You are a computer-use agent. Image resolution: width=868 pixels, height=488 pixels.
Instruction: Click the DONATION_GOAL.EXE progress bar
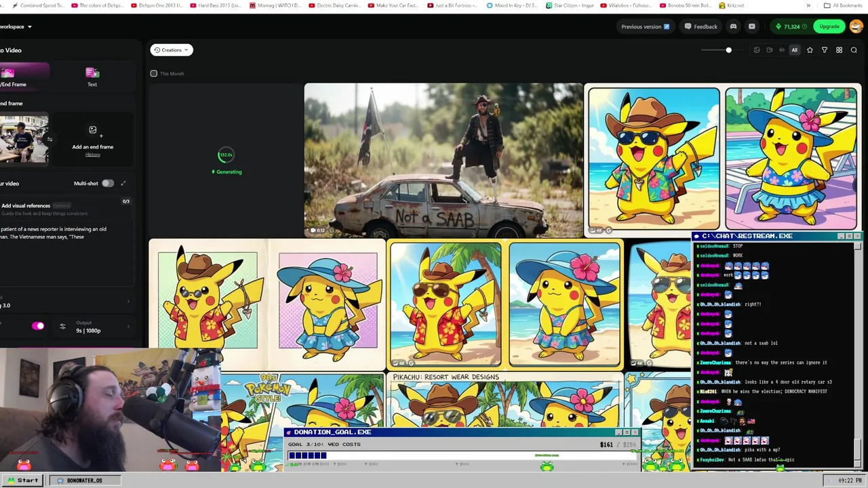click(x=461, y=455)
